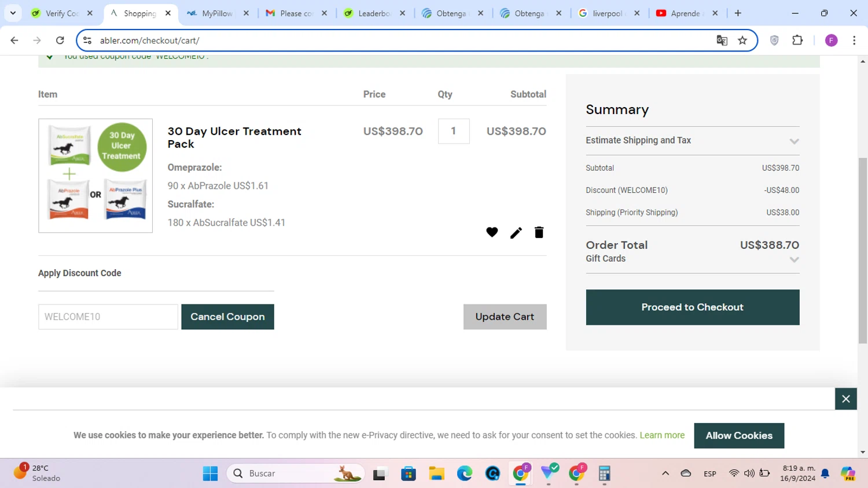The width and height of the screenshot is (868, 488).
Task: Open the volume speaker icon
Action: coord(749,474)
